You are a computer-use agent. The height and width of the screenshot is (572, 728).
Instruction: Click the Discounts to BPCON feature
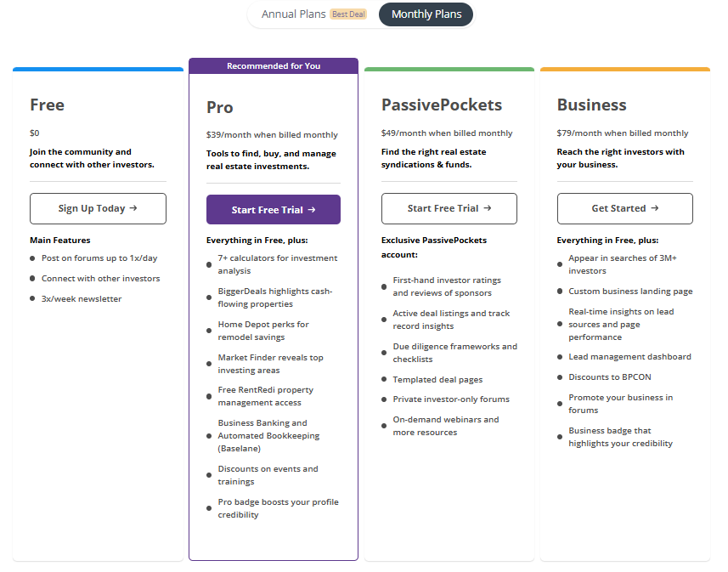pyautogui.click(x=611, y=377)
